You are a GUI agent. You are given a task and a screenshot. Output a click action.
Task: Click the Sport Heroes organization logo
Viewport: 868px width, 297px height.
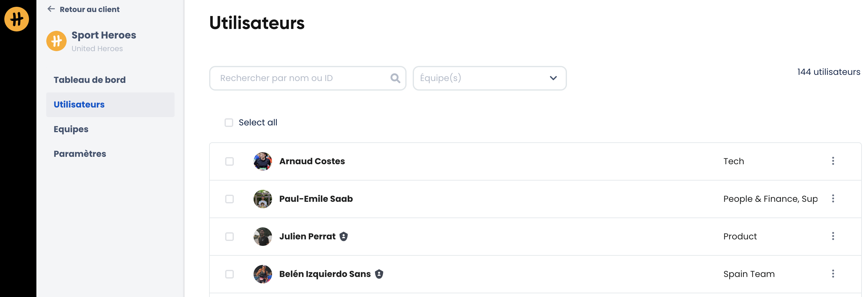point(56,41)
